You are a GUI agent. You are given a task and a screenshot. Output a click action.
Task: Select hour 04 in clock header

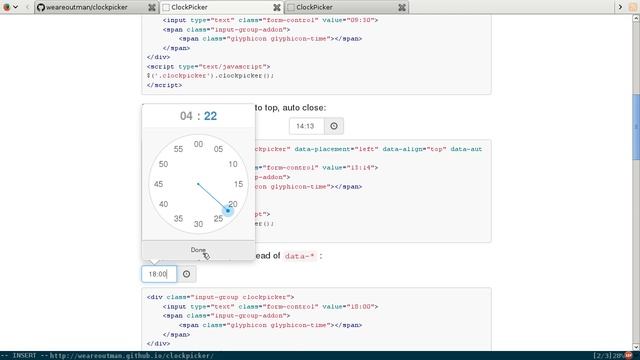coord(186,116)
